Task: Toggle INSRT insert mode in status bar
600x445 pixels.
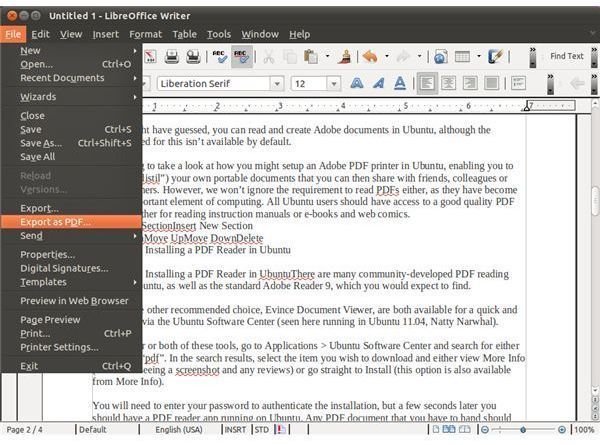Action: pyautogui.click(x=235, y=430)
